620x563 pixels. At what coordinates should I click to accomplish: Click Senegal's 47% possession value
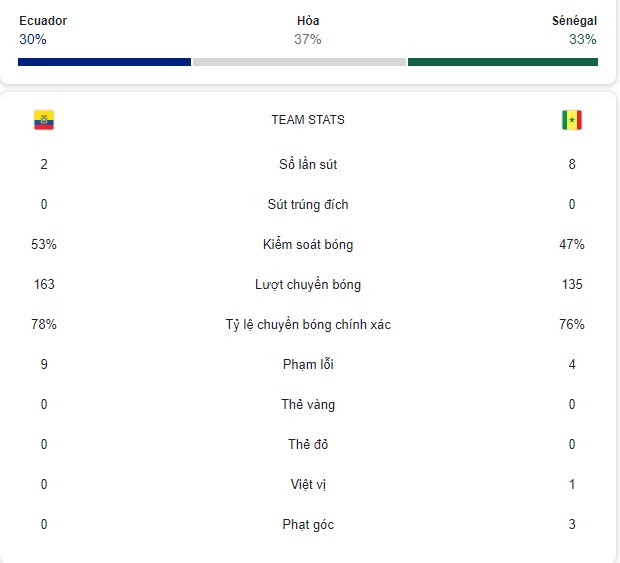[572, 244]
